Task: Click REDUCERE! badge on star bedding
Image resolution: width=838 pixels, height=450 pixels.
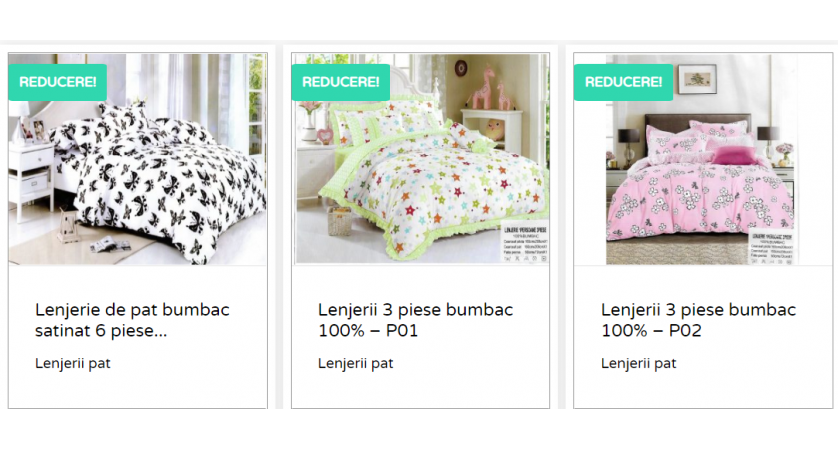Action: click(x=341, y=82)
